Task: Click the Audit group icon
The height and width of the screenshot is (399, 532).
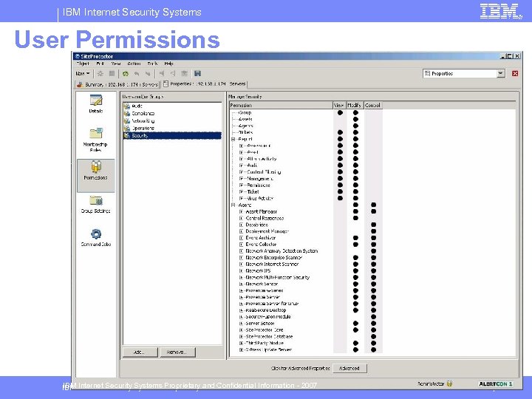Action: pos(127,106)
